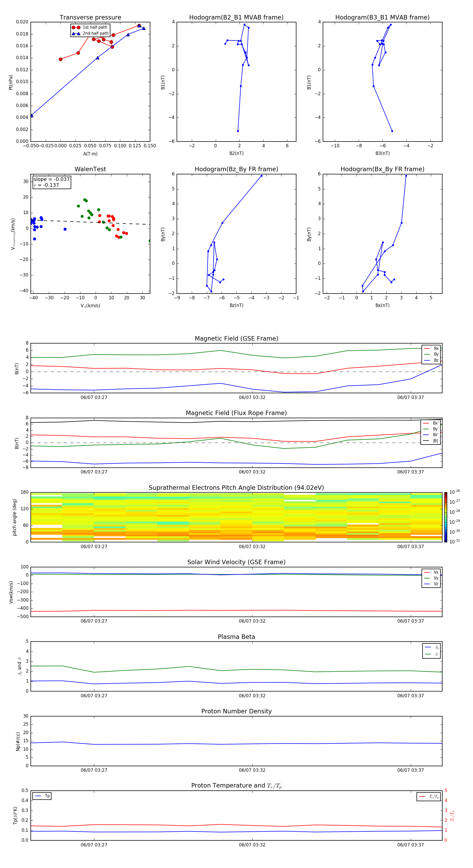
Task: Click the "Magnetic Field (Flux Rope Frame)" title
Action: 236,413
